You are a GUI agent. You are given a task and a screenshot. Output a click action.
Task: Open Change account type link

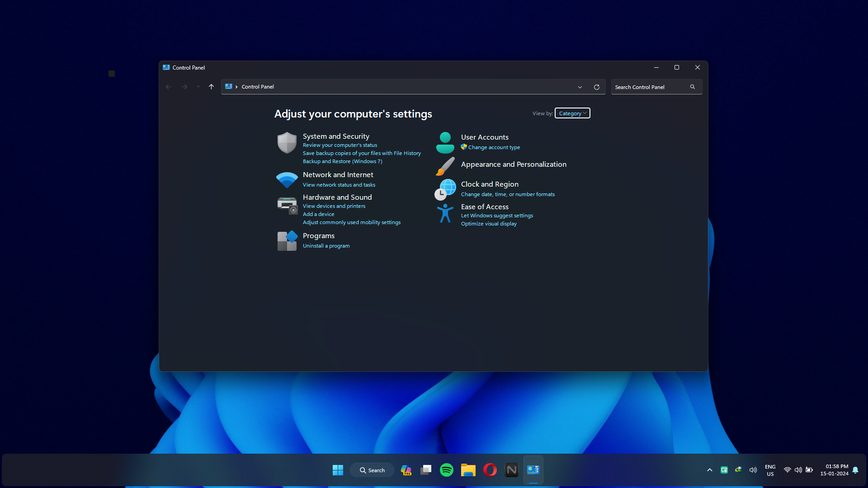[494, 147]
